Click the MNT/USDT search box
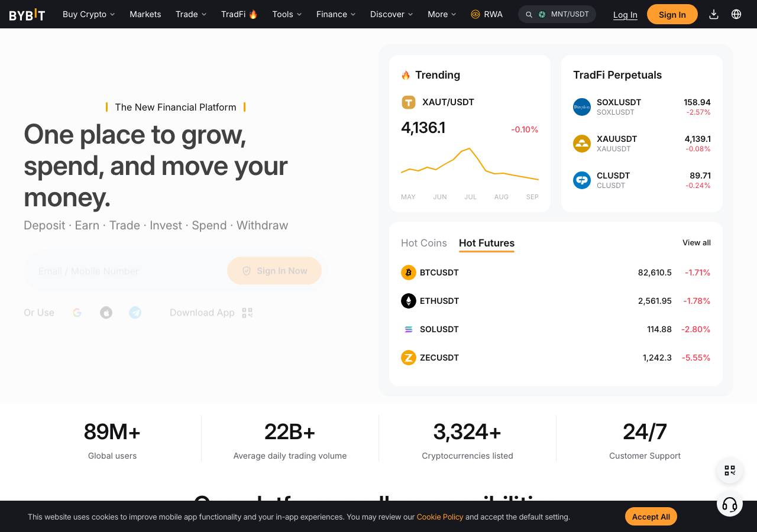The height and width of the screenshot is (532, 757). click(557, 14)
